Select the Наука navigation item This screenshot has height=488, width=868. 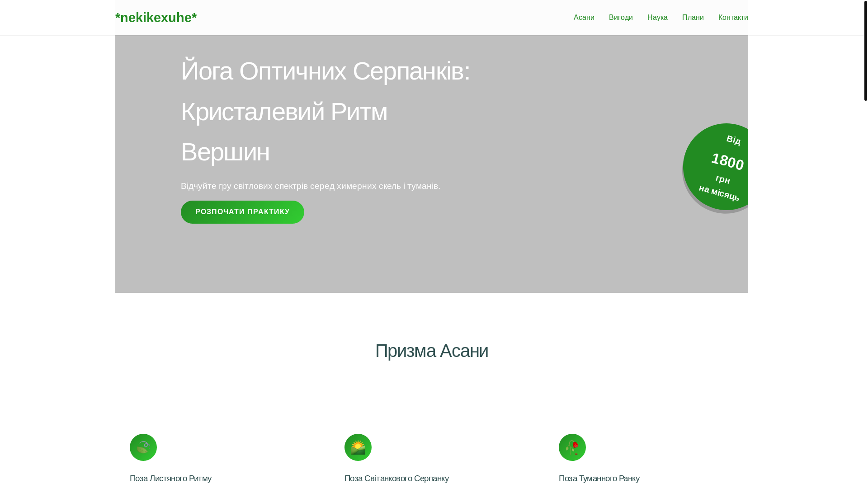657,18
